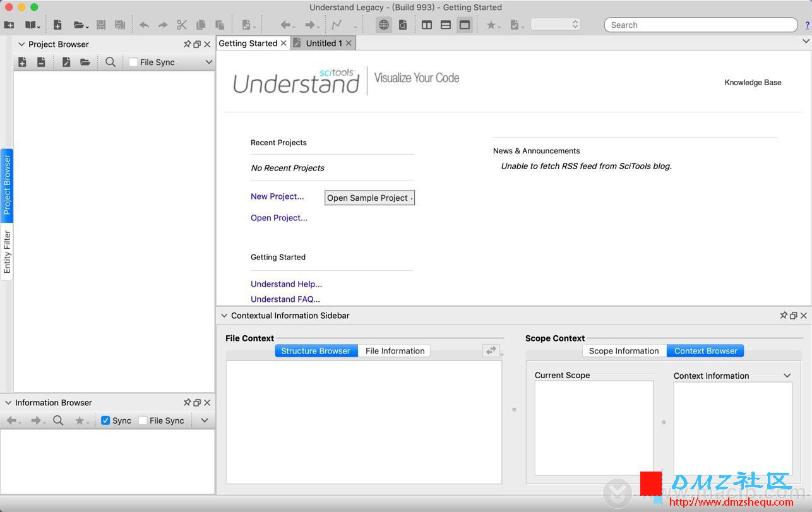Select the Scope Information tab
Viewport: 812px width, 512px height.
(x=624, y=351)
